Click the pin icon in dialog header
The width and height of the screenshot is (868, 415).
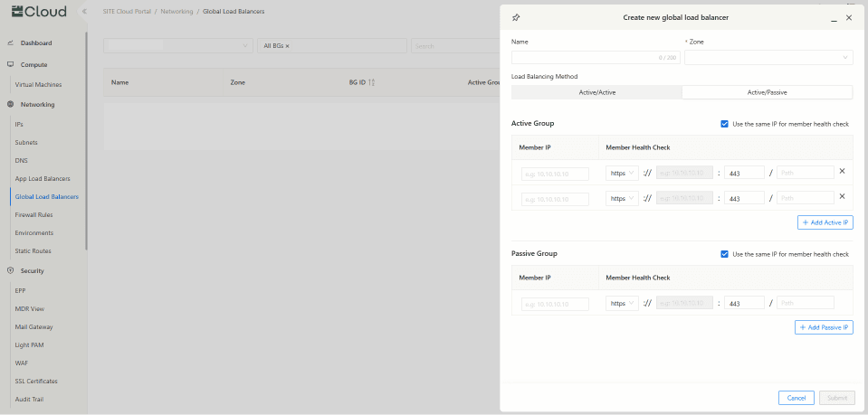516,17
